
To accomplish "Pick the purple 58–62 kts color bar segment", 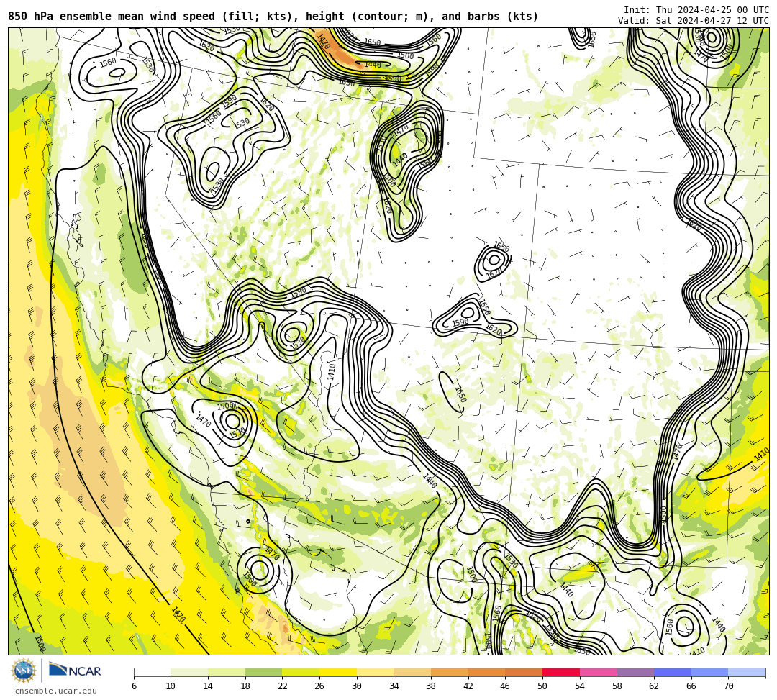I will [635, 672].
